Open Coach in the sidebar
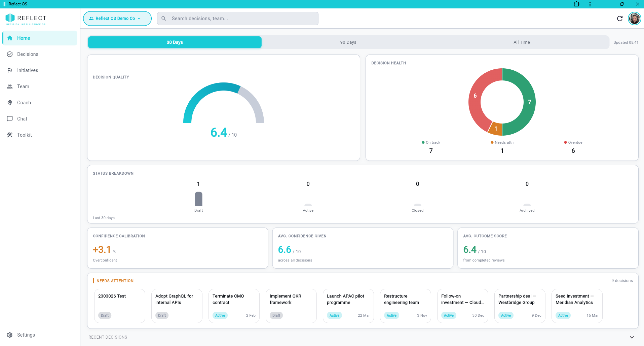This screenshot has width=644, height=346. click(40, 103)
